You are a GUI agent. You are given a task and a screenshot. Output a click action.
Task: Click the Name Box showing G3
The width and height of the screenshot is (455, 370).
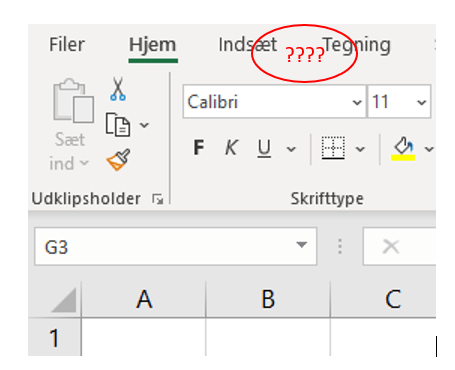[175, 247]
